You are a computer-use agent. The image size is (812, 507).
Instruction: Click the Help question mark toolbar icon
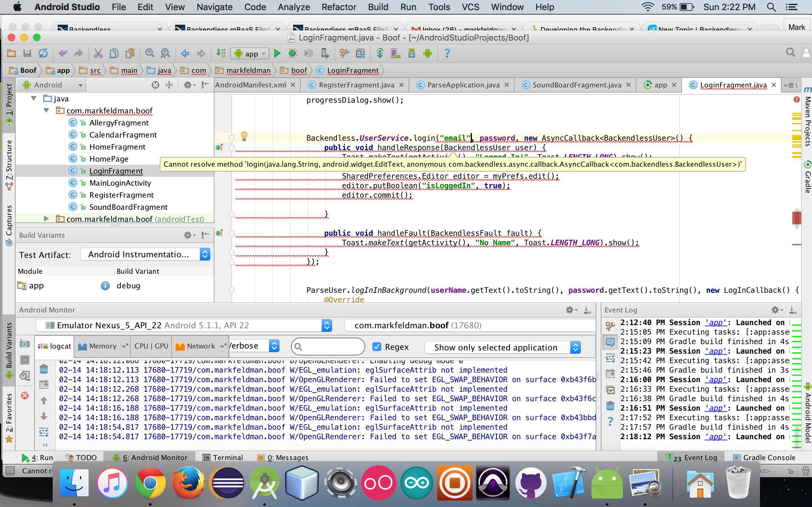tap(447, 53)
